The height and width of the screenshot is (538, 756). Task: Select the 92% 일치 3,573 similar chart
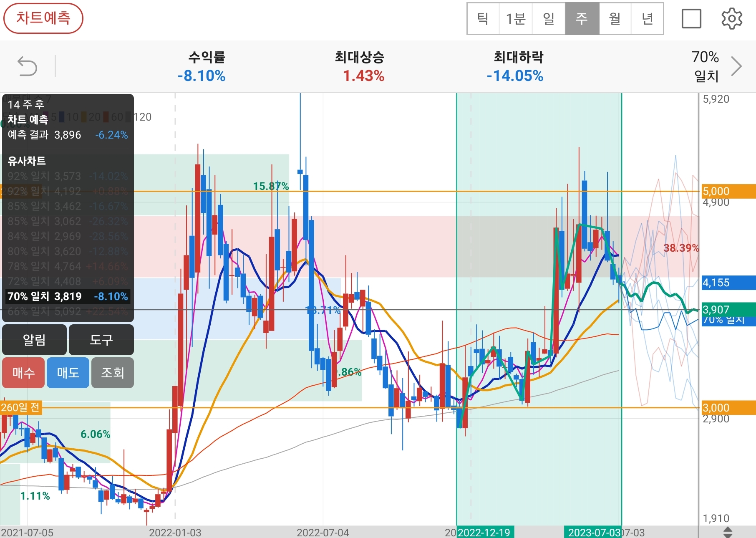pos(68,176)
